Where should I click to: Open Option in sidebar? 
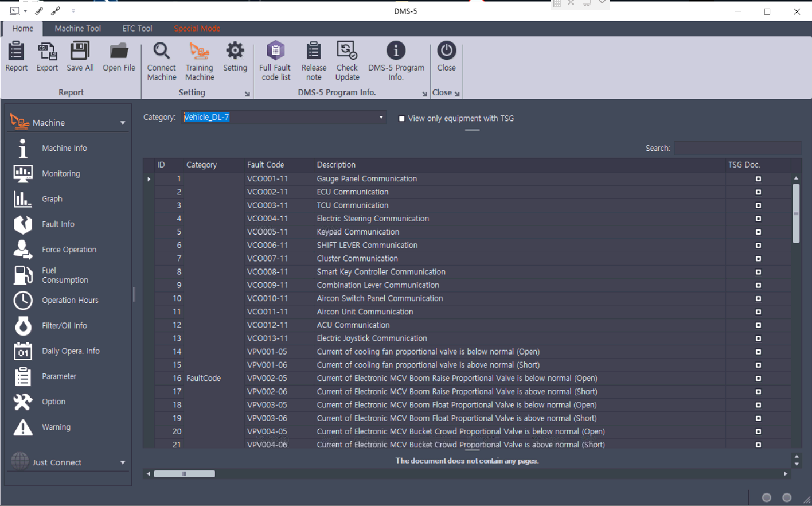pos(53,402)
